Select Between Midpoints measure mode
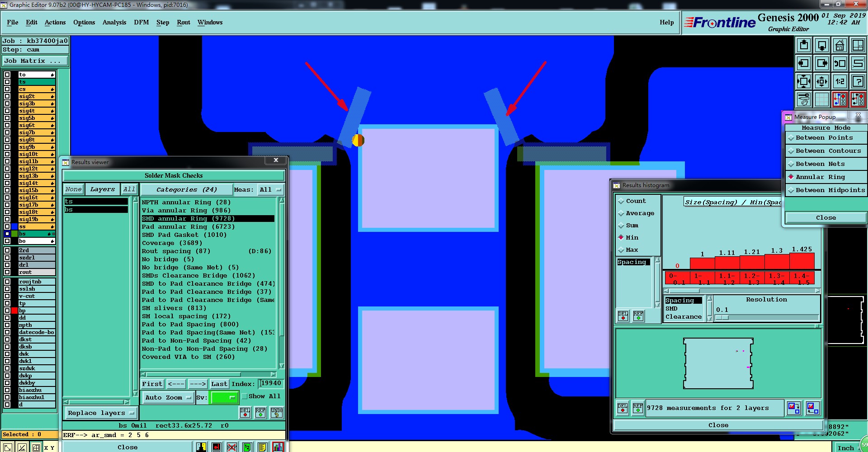Image resolution: width=868 pixels, height=452 pixels. pyautogui.click(x=826, y=190)
